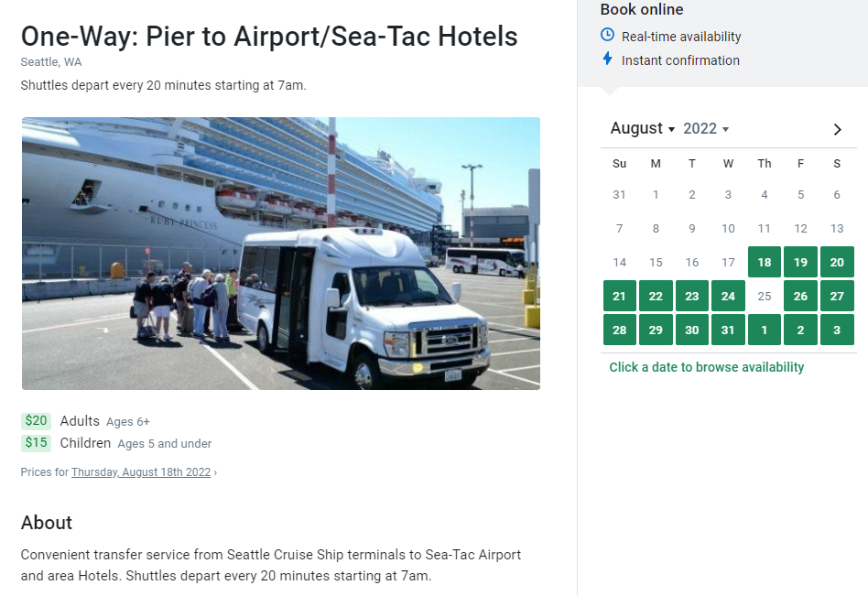Pick September 3 at calendar end
The image size is (868, 596).
point(837,330)
